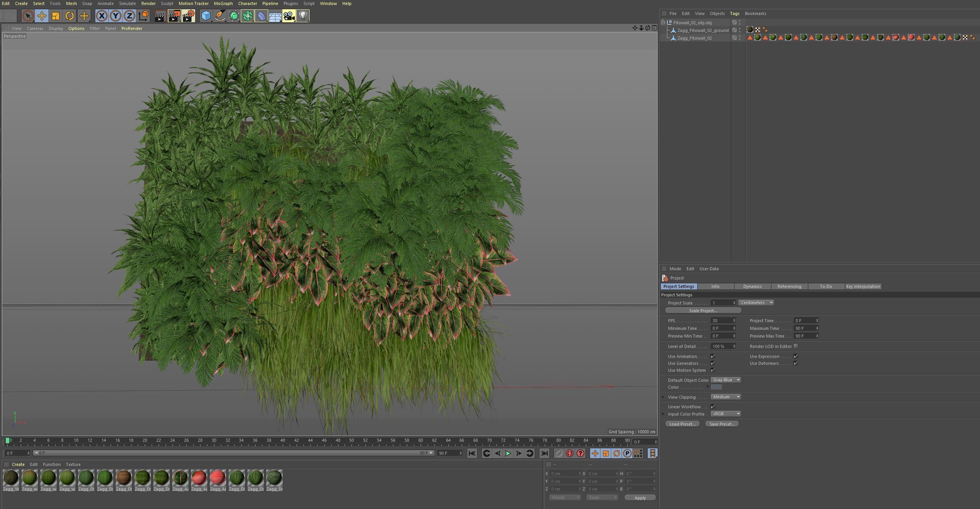Toggle the X axis lock

pos(101,16)
